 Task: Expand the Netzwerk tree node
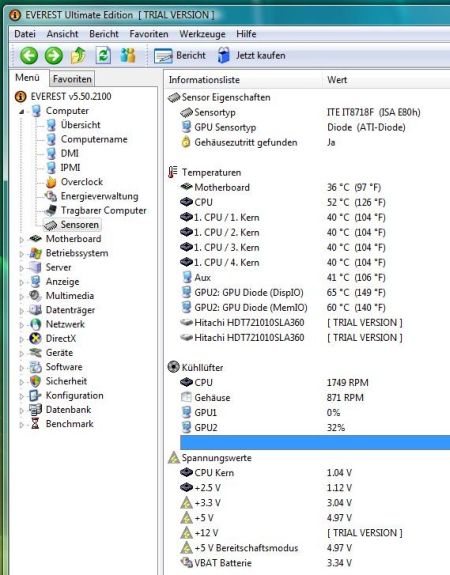(x=22, y=325)
